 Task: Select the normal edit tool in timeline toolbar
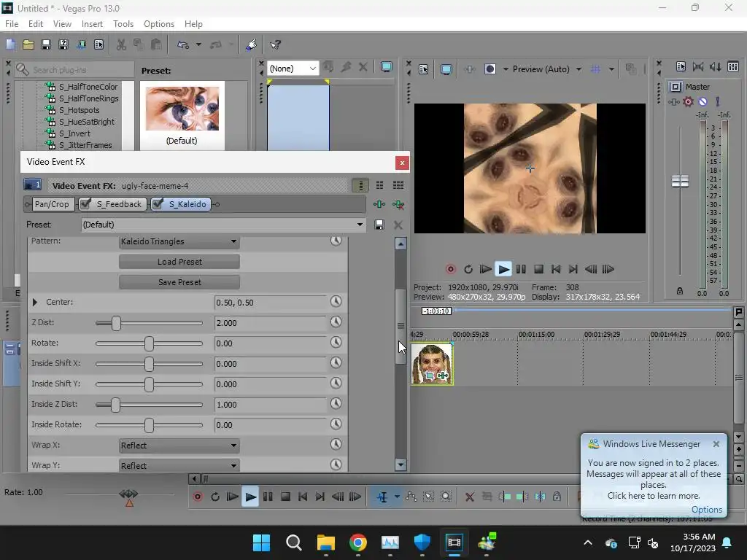click(382, 497)
